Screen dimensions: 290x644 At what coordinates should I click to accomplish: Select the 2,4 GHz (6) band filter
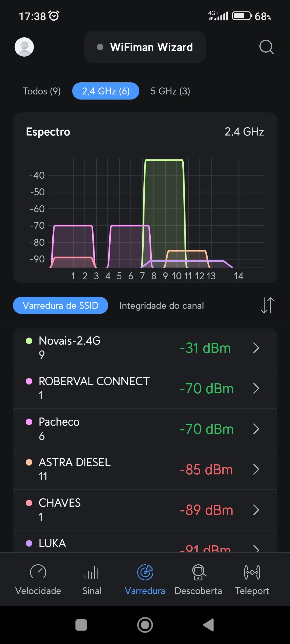[x=106, y=91]
